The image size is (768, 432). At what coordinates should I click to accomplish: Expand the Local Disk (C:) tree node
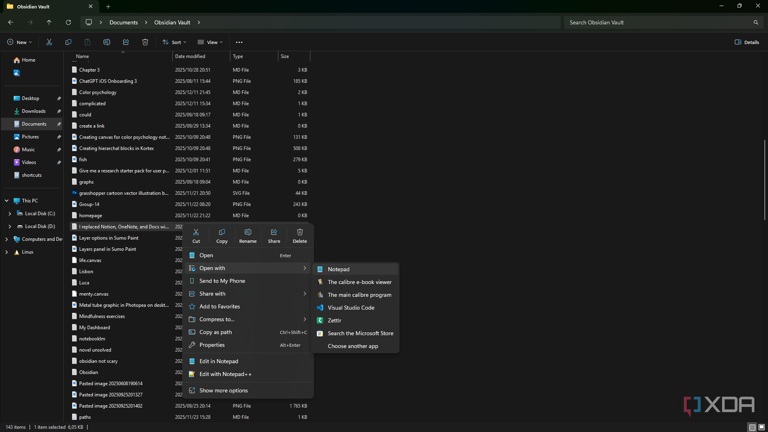click(10, 213)
